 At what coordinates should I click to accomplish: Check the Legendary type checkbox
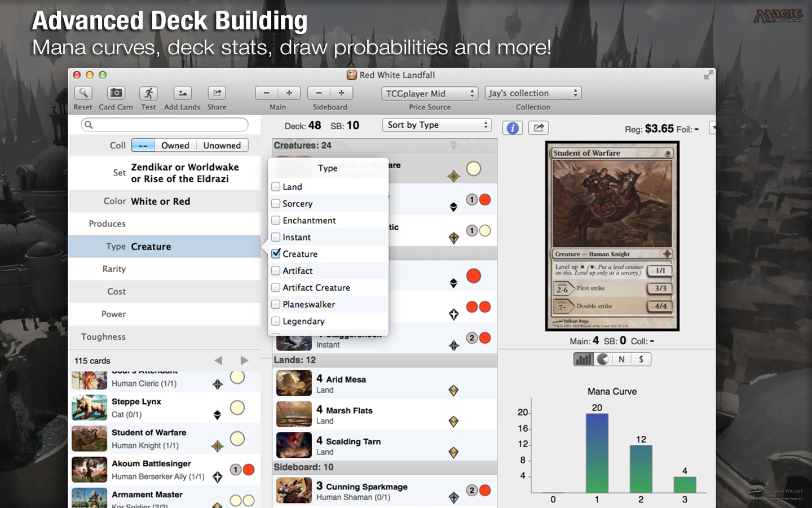click(276, 321)
